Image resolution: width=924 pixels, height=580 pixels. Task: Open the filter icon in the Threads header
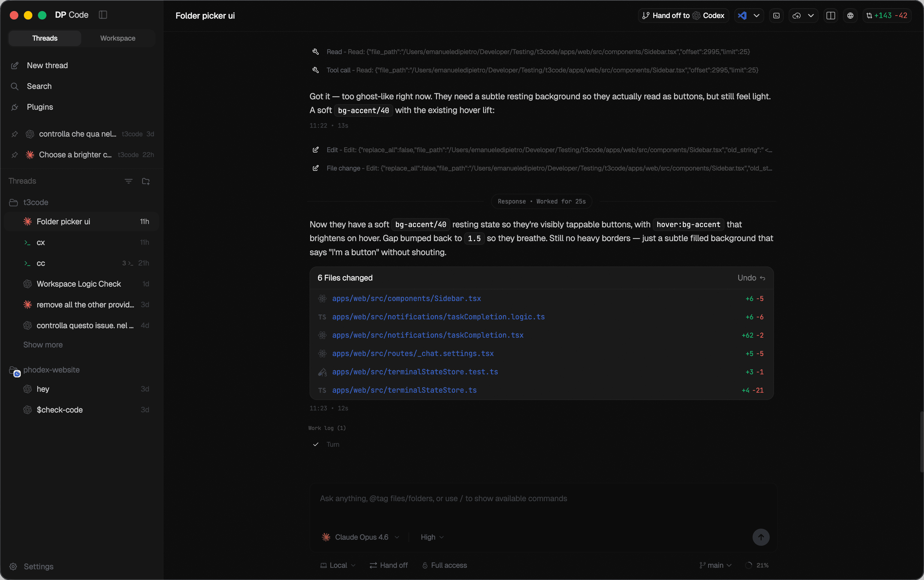pyautogui.click(x=129, y=181)
